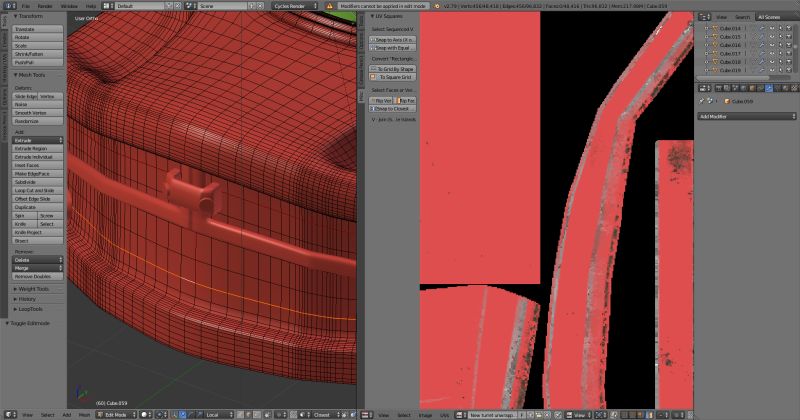Click the Remove Doubles button
The image size is (800, 420).
[37, 276]
